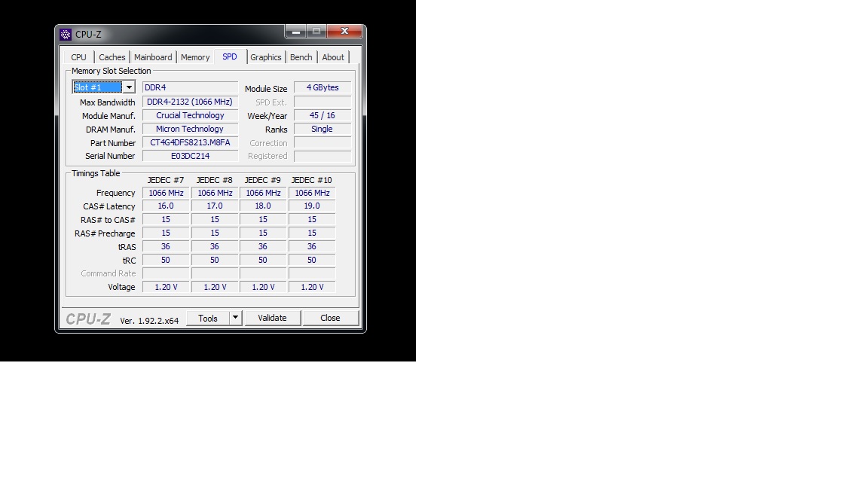Open the Tools dropdown arrow

point(235,318)
